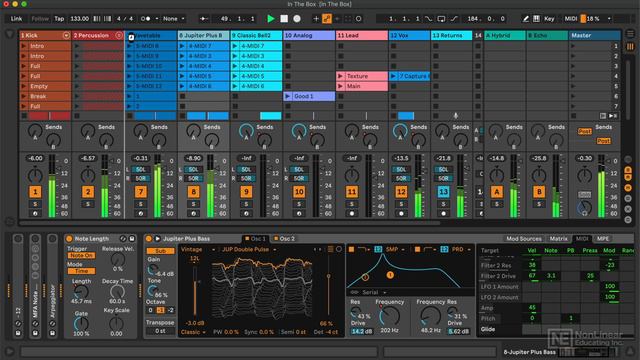The width and height of the screenshot is (640, 360).
Task: Adjust the 1 Kick pan knob
Action: (35, 176)
